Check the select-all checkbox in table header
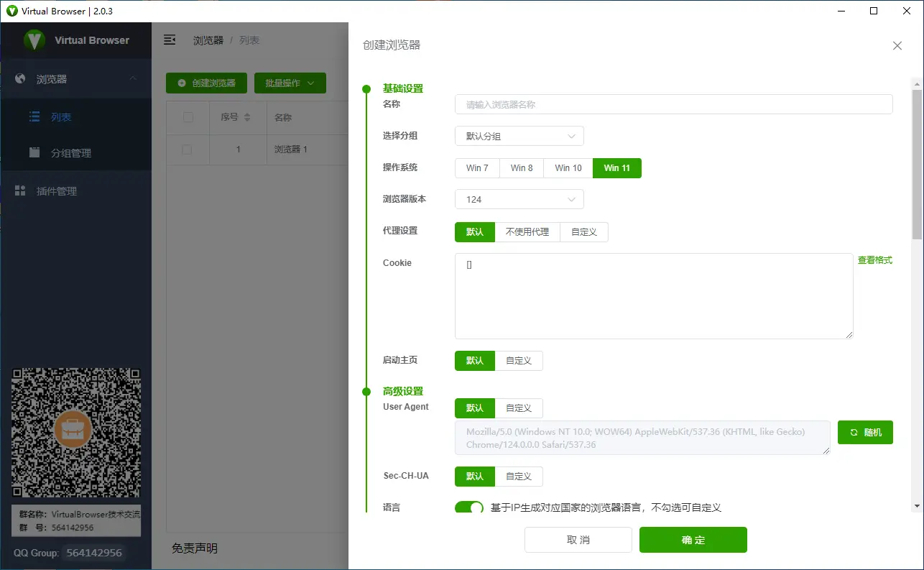The width and height of the screenshot is (924, 570). 188,117
